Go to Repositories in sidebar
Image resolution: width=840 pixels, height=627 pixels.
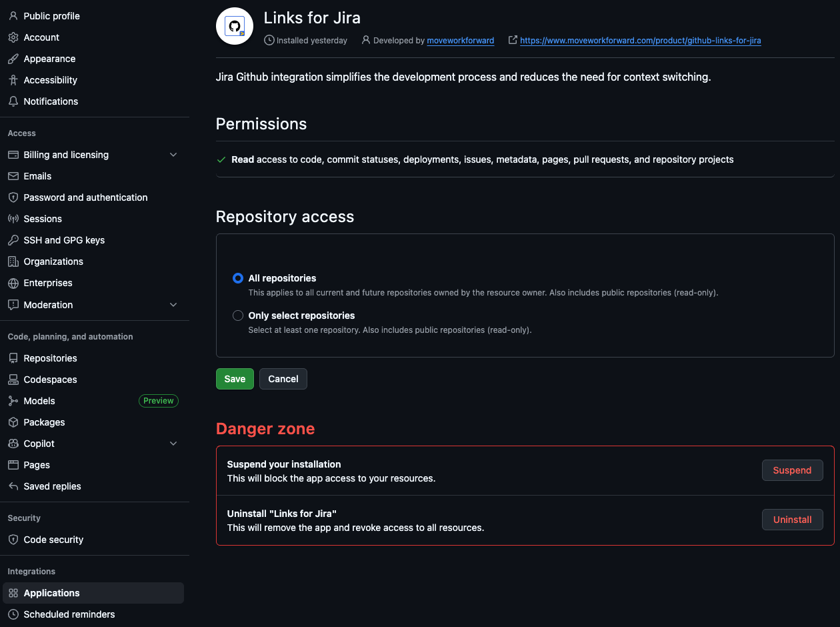pyautogui.click(x=50, y=358)
